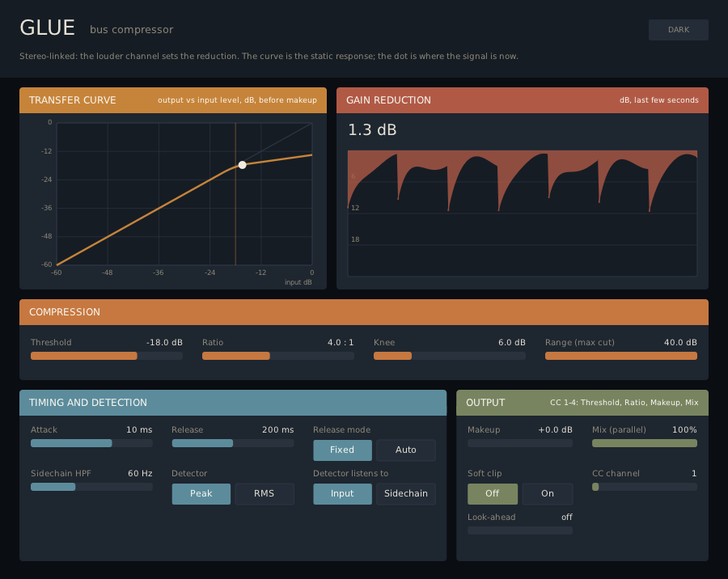This screenshot has width=728, height=579.
Task: Click the '40.0 dB' range value
Action: point(680,342)
